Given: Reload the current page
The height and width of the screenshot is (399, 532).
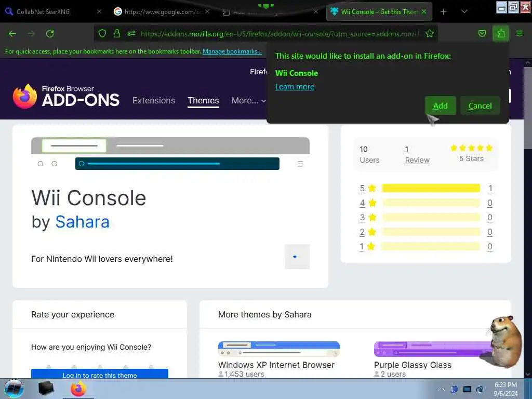Looking at the screenshot, I should coord(50,34).
